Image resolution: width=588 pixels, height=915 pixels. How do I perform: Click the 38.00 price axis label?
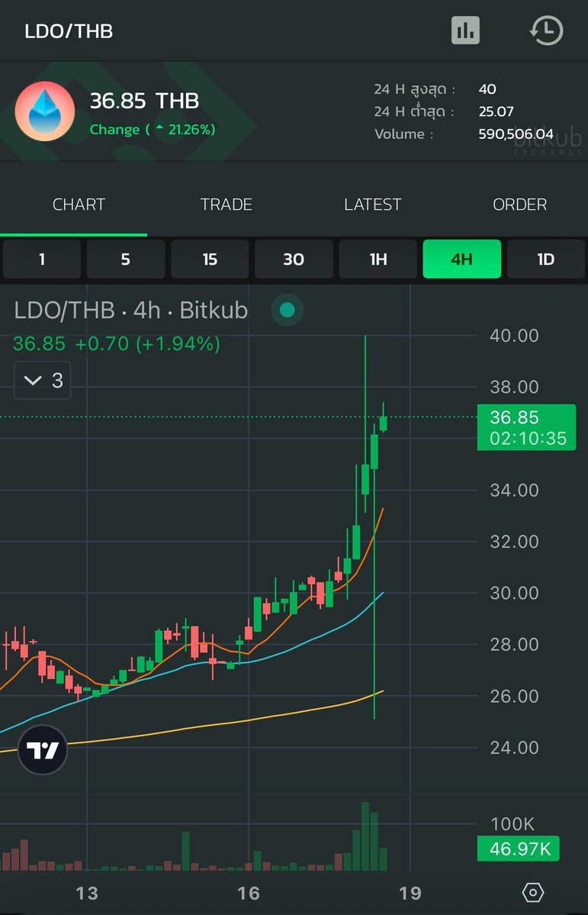[x=515, y=387]
